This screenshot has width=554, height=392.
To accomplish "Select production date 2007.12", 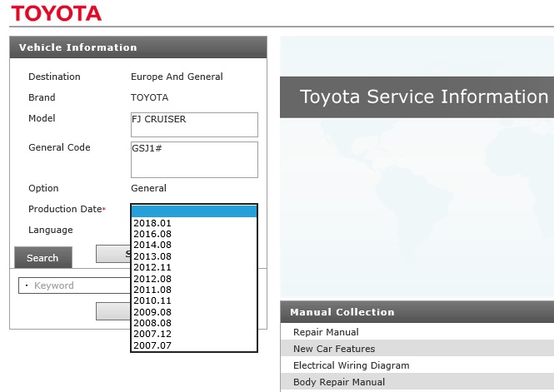I will click(x=193, y=334).
